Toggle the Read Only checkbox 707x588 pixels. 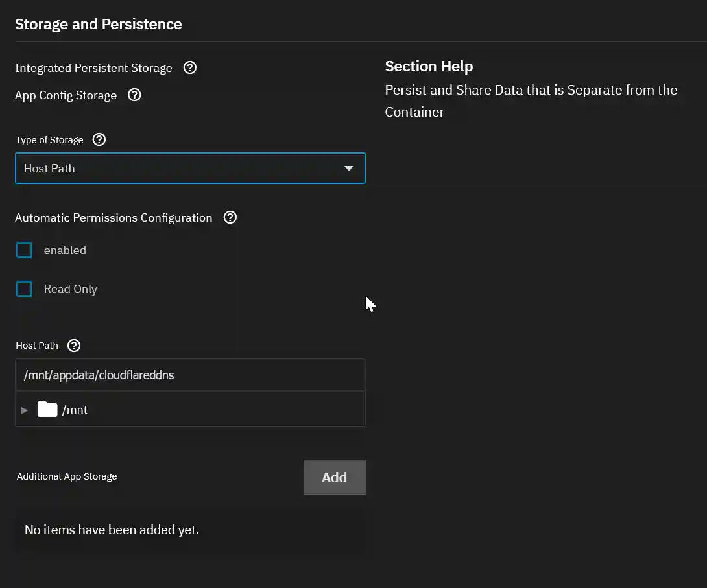(x=24, y=288)
